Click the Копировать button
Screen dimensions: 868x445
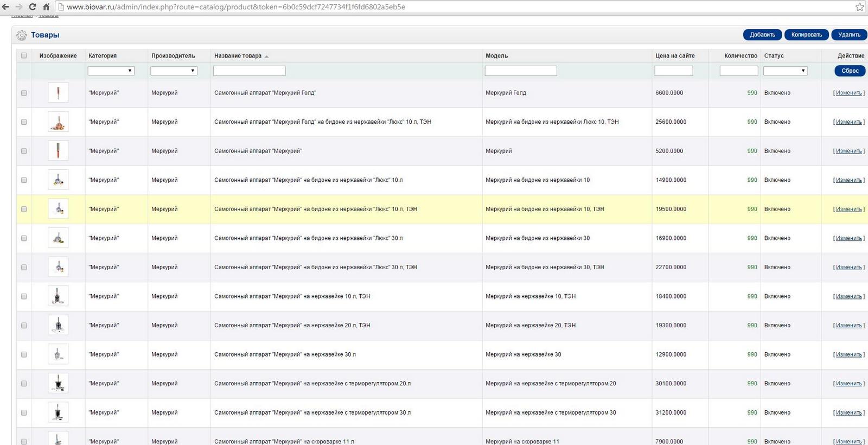pos(807,35)
